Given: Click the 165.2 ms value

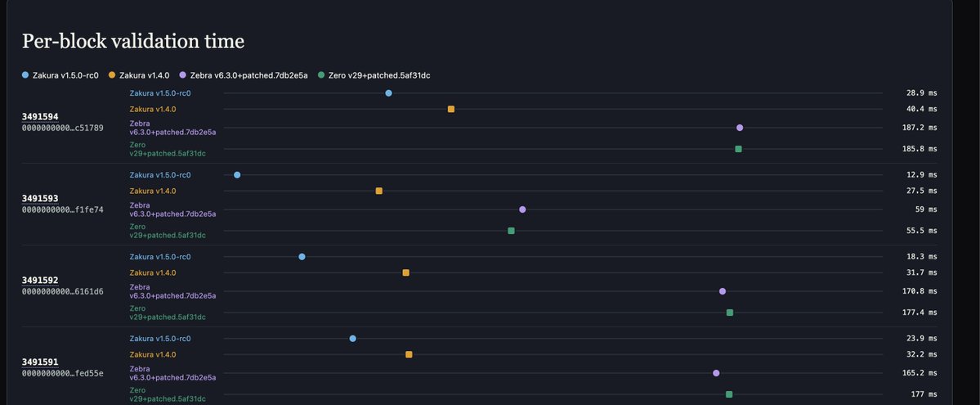Looking at the screenshot, I should 920,373.
